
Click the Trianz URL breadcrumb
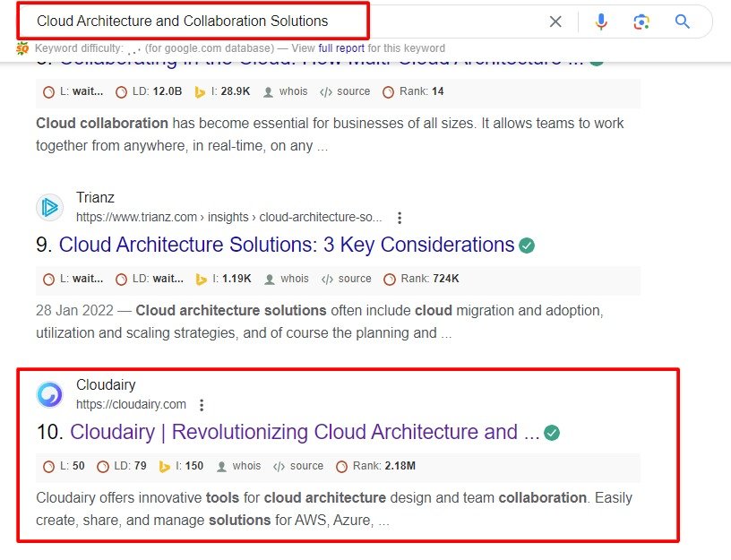tap(229, 218)
